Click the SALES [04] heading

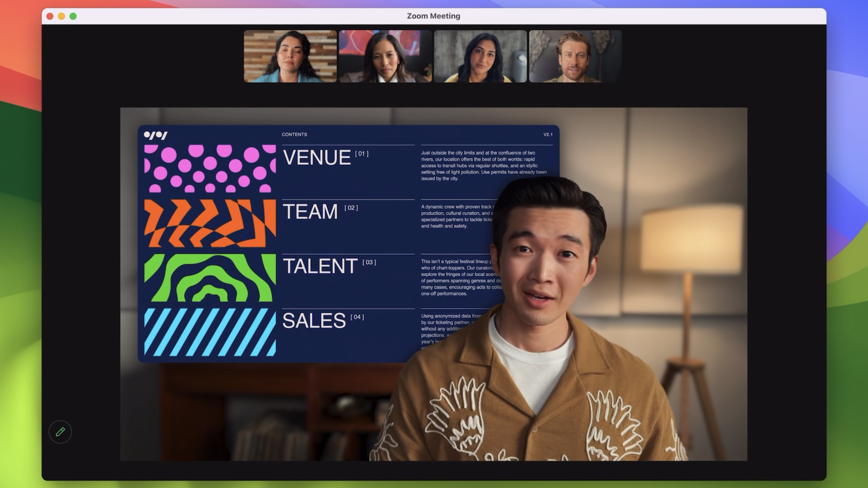(314, 320)
